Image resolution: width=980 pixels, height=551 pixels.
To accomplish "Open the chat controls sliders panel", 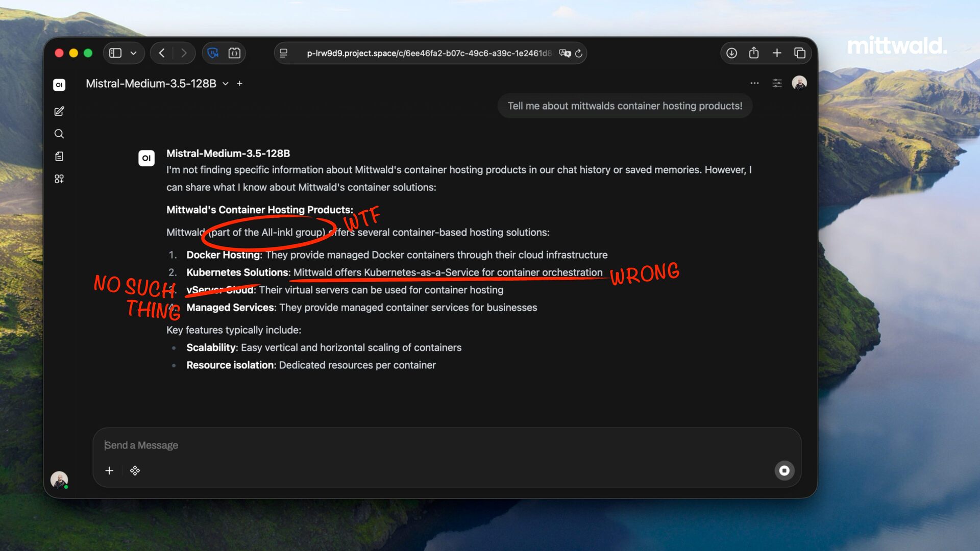I will [x=777, y=83].
